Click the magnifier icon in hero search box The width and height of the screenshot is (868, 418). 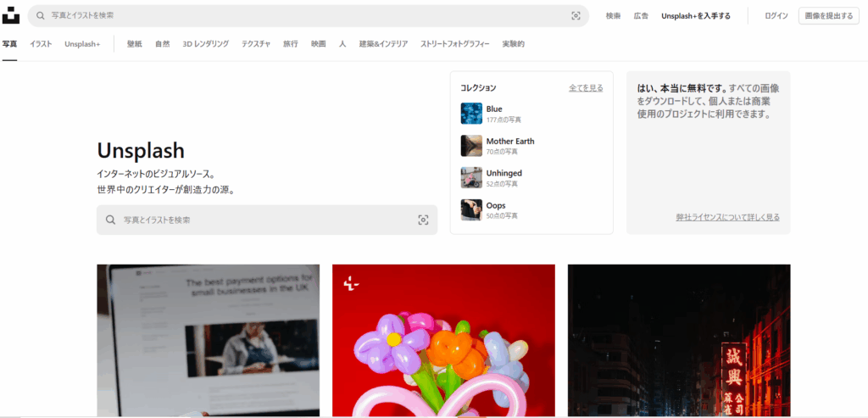point(111,220)
